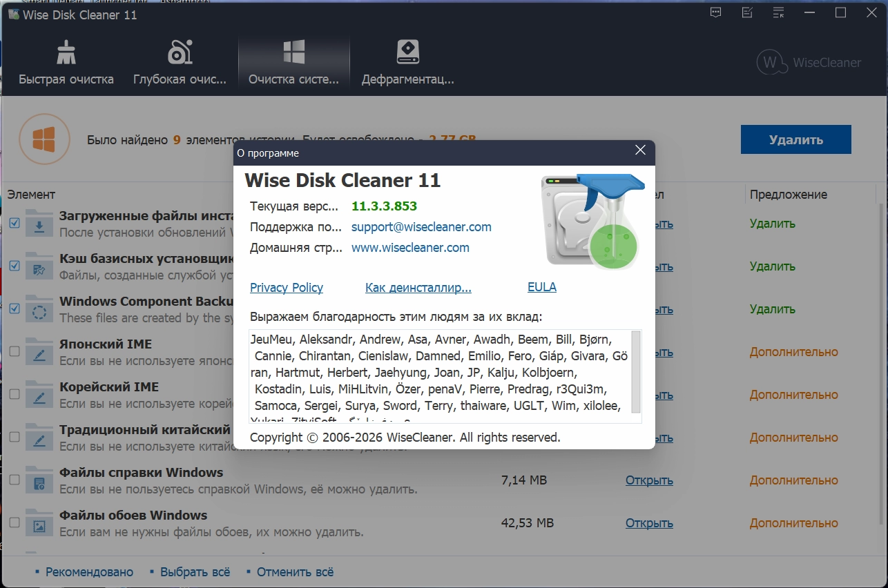Click the Отменить всё link

click(295, 572)
